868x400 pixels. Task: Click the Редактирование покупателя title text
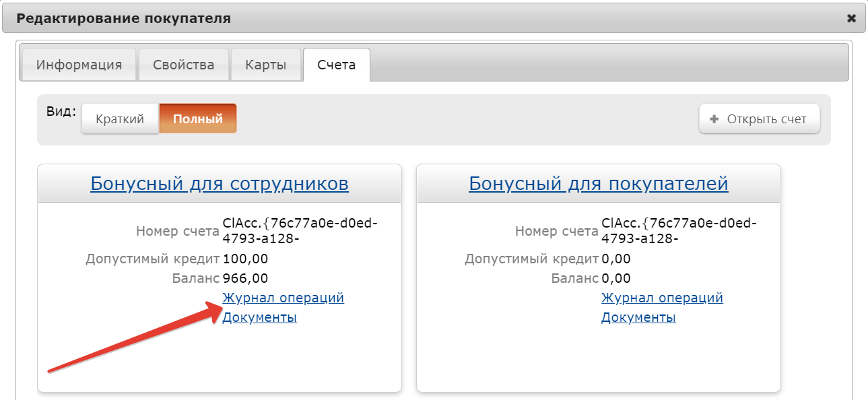[x=123, y=19]
